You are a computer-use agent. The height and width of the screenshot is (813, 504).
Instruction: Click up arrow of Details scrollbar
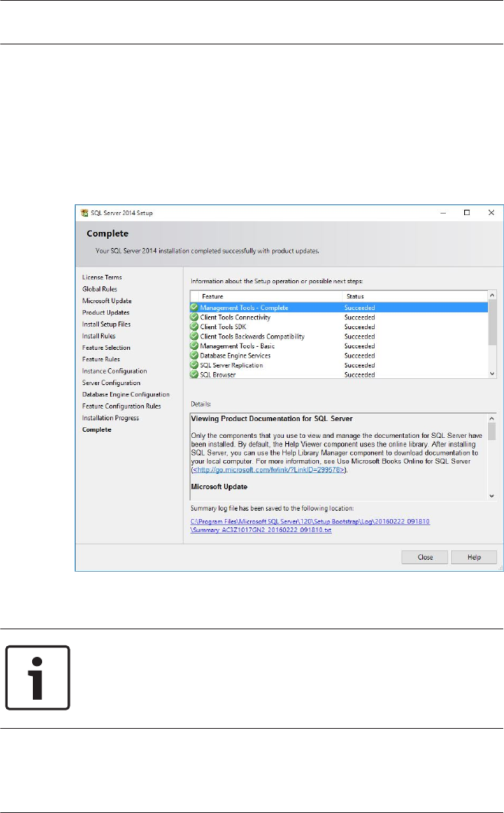[x=492, y=418]
